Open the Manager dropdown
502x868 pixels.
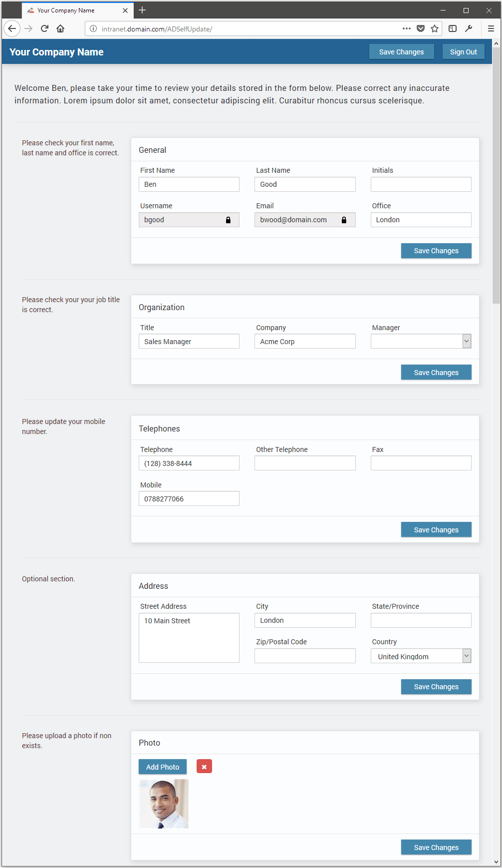point(421,341)
